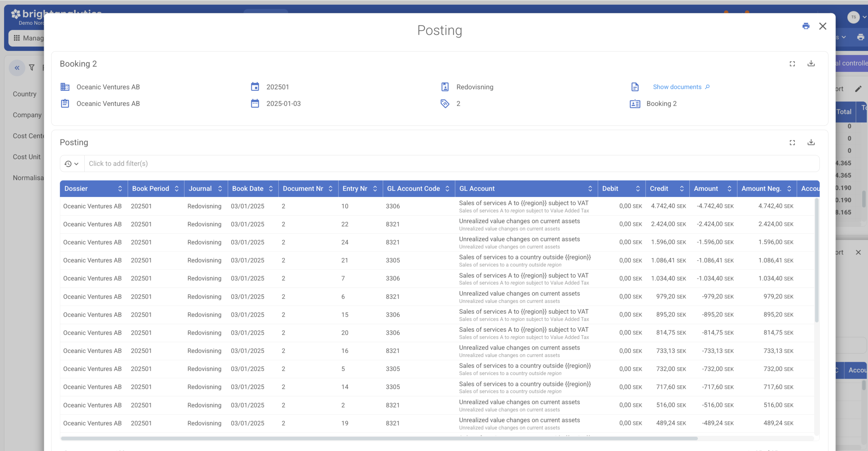Click Entry Nr 7 cell
The height and width of the screenshot is (451, 868).
343,278
